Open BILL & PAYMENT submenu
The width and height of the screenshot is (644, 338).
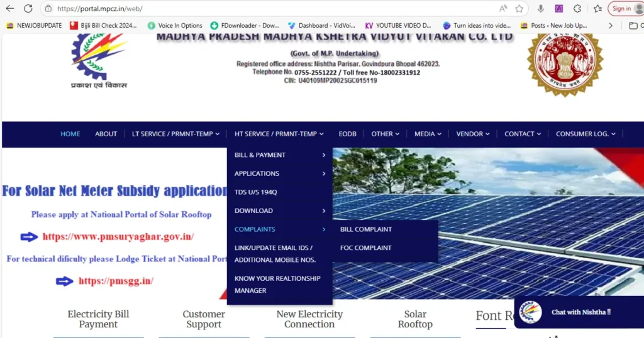[x=280, y=155]
